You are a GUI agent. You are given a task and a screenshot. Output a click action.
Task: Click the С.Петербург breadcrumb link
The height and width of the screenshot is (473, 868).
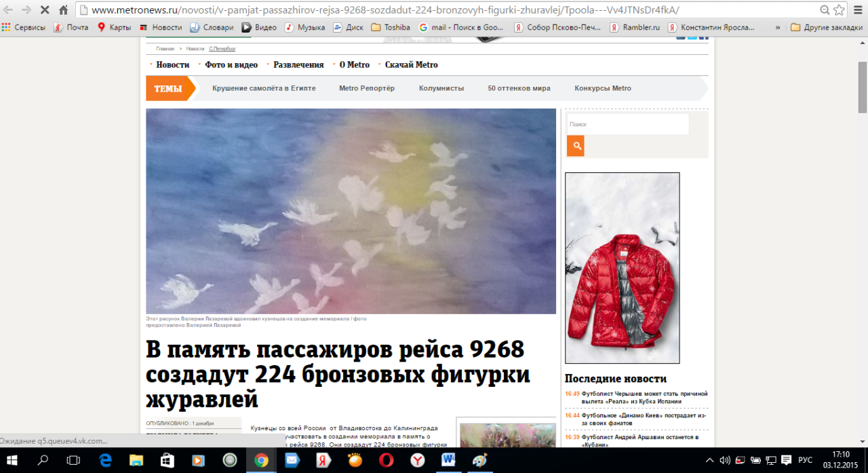coord(222,49)
